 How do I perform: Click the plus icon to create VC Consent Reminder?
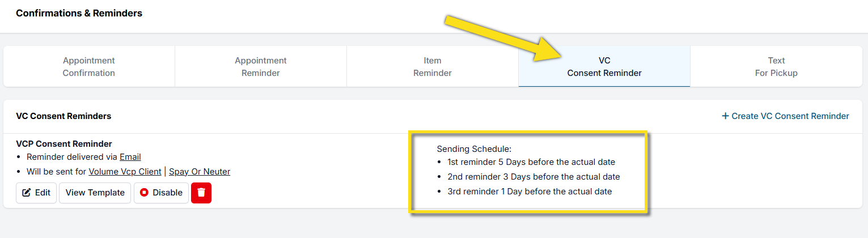pos(725,116)
